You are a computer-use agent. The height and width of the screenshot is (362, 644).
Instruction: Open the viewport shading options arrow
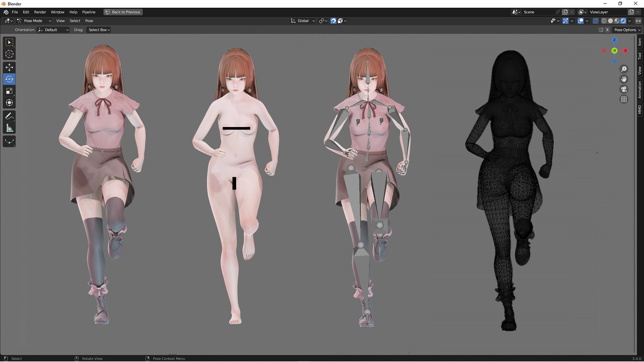630,21
